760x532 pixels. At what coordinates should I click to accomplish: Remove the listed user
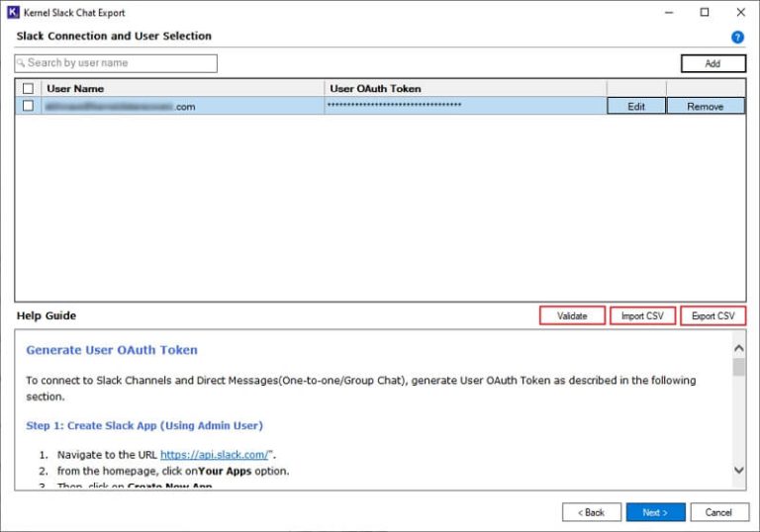705,107
